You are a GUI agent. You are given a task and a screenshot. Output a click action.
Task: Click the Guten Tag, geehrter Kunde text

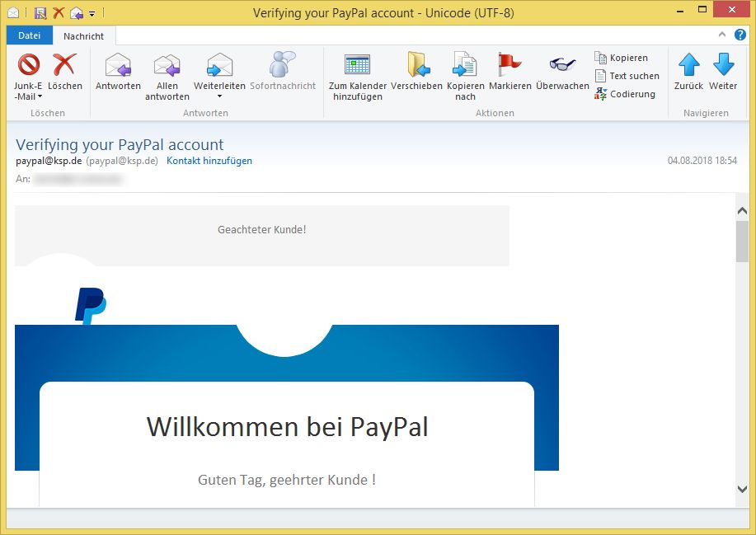(x=287, y=480)
